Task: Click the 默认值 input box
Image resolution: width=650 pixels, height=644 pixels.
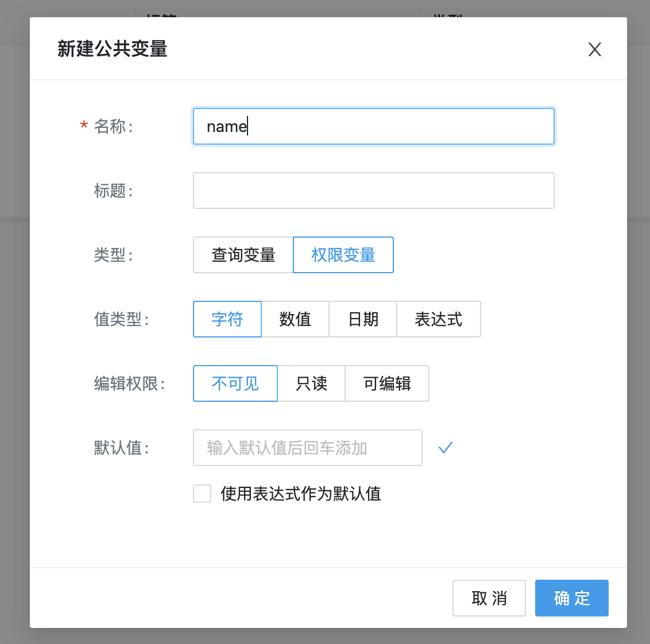Action: [307, 448]
